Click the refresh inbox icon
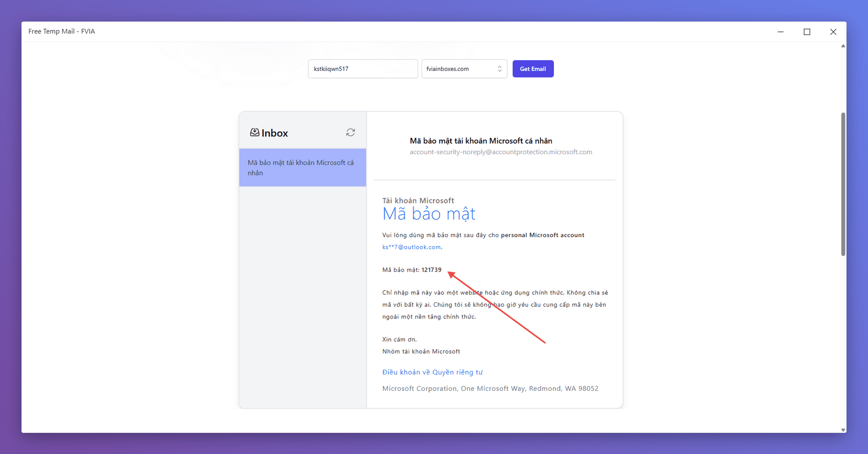Viewport: 868px width, 454px height. (x=350, y=132)
